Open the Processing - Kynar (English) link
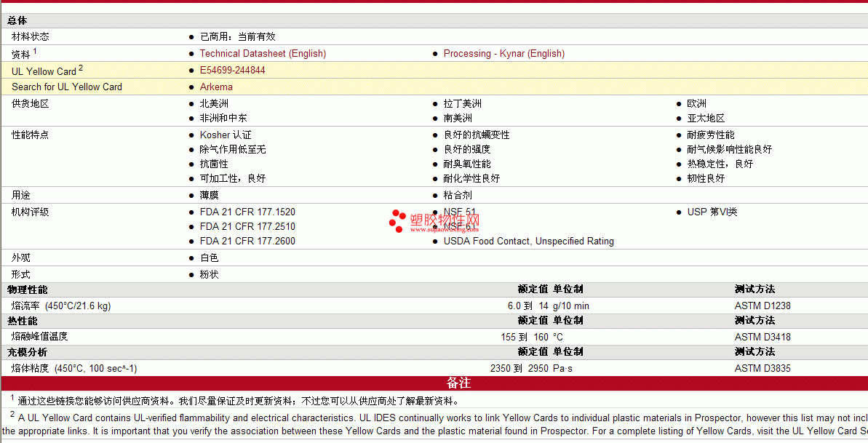 504,54
